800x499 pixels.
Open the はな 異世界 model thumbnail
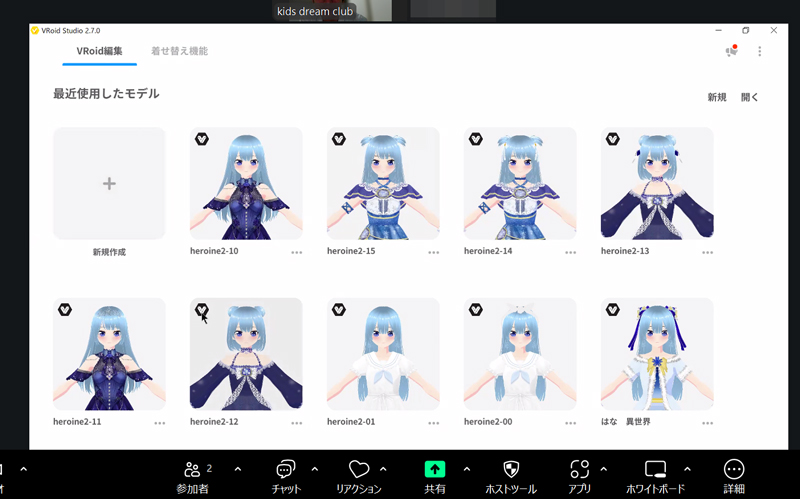click(x=657, y=354)
